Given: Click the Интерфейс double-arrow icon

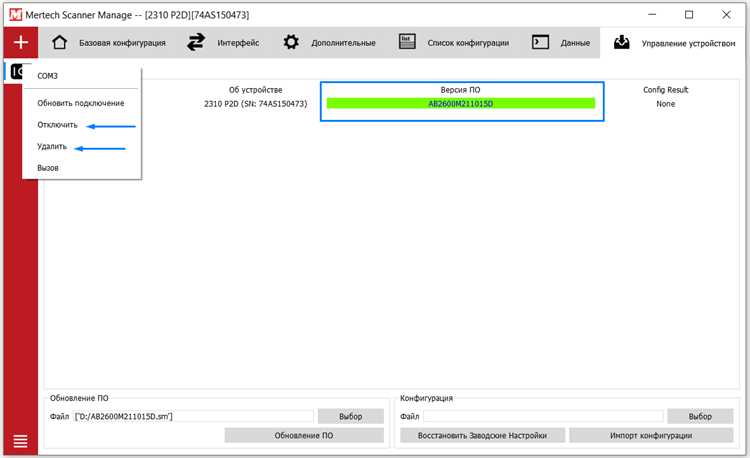Looking at the screenshot, I should pyautogui.click(x=196, y=43).
